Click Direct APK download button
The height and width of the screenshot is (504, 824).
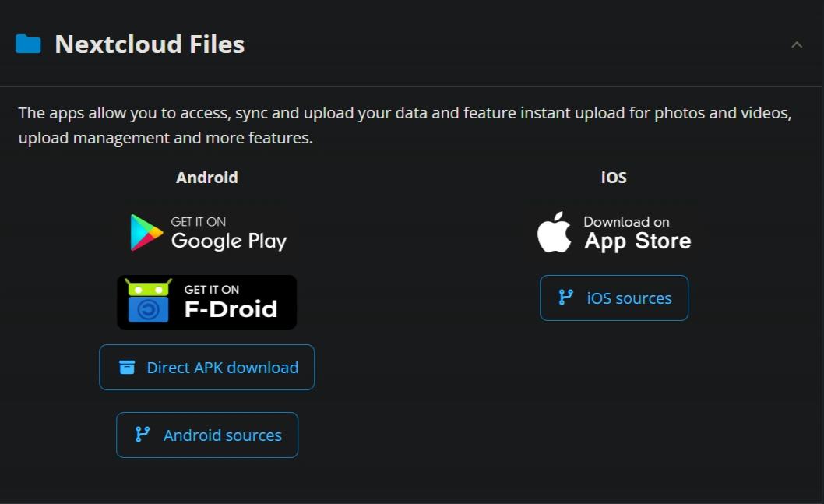click(206, 368)
